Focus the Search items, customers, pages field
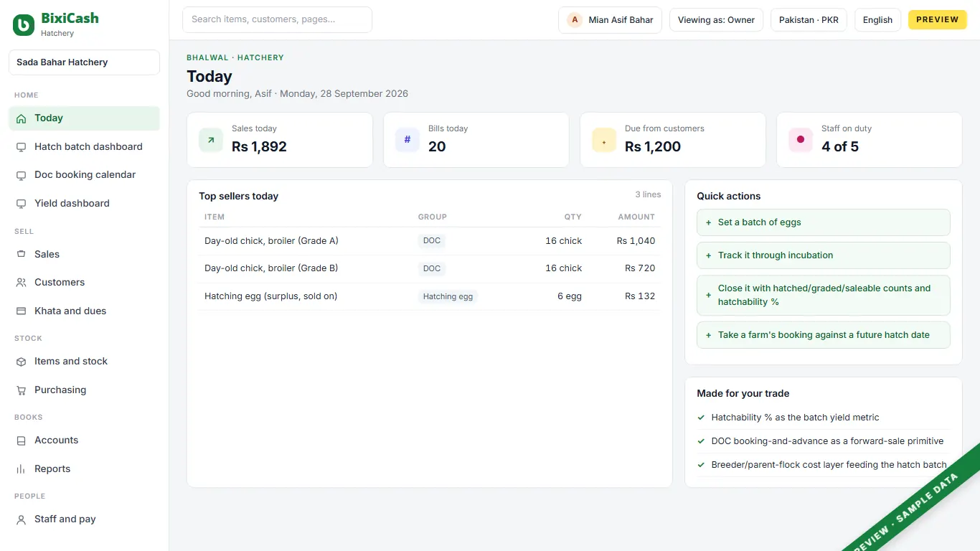980x551 pixels. (277, 20)
